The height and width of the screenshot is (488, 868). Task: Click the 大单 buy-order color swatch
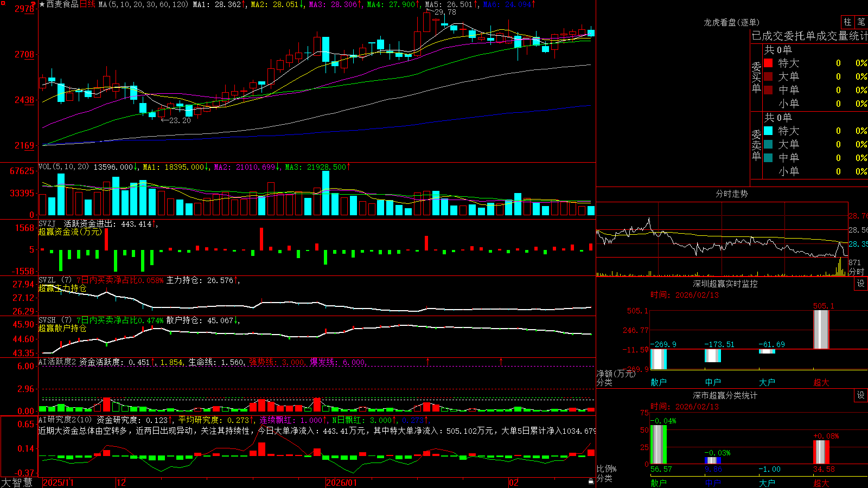click(768, 76)
